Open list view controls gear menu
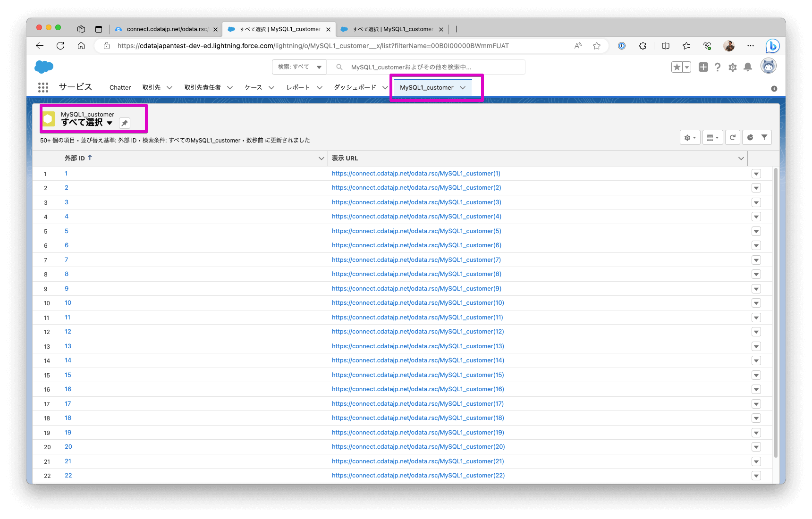Screen dimensions: 812x519 [x=690, y=137]
